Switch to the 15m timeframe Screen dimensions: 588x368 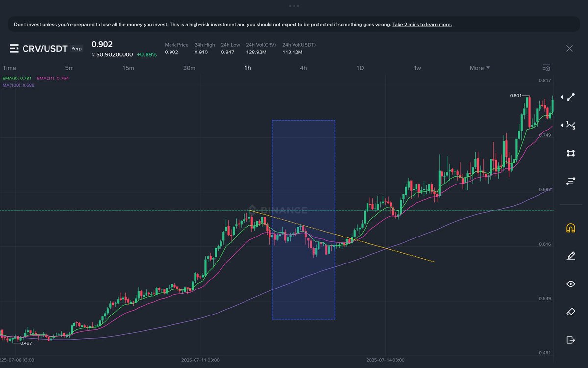coord(128,68)
